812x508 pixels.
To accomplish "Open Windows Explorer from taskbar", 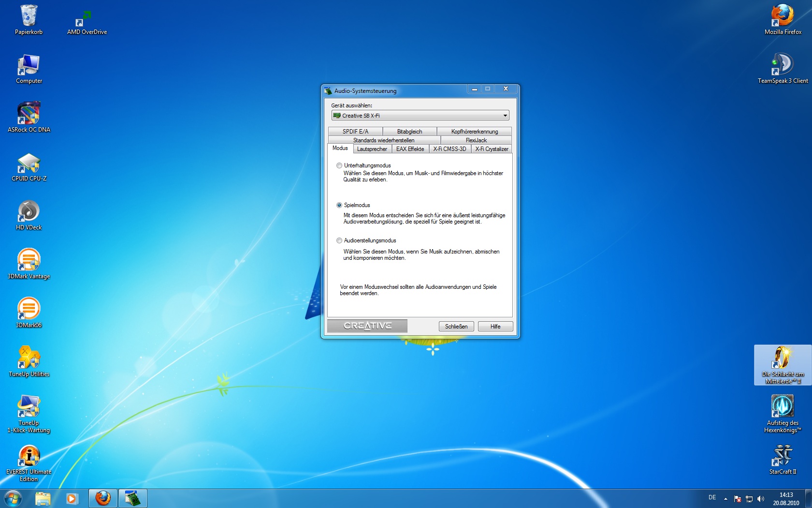I will tap(43, 498).
